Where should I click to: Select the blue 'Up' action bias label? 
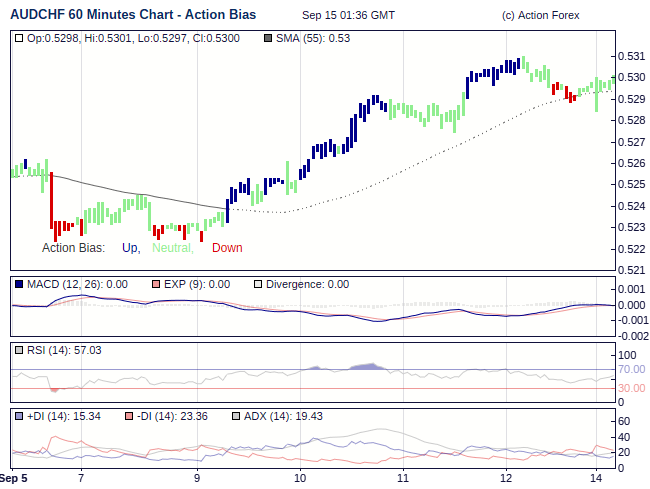[x=130, y=248]
